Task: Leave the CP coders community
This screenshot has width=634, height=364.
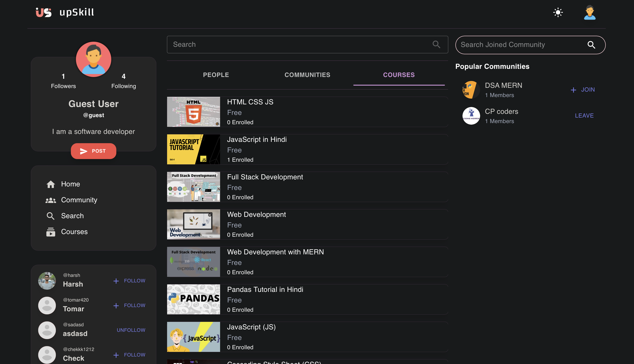Action: click(x=584, y=116)
